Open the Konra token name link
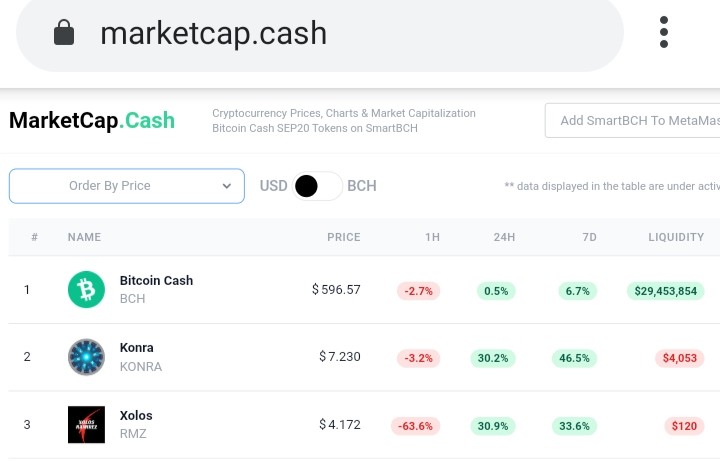The height and width of the screenshot is (461, 720). 136,348
